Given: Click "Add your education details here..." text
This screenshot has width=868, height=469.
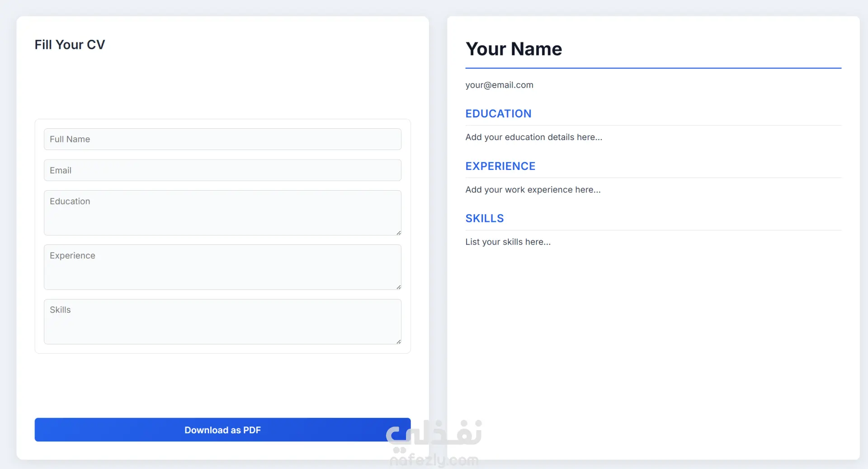Looking at the screenshot, I should pos(533,137).
